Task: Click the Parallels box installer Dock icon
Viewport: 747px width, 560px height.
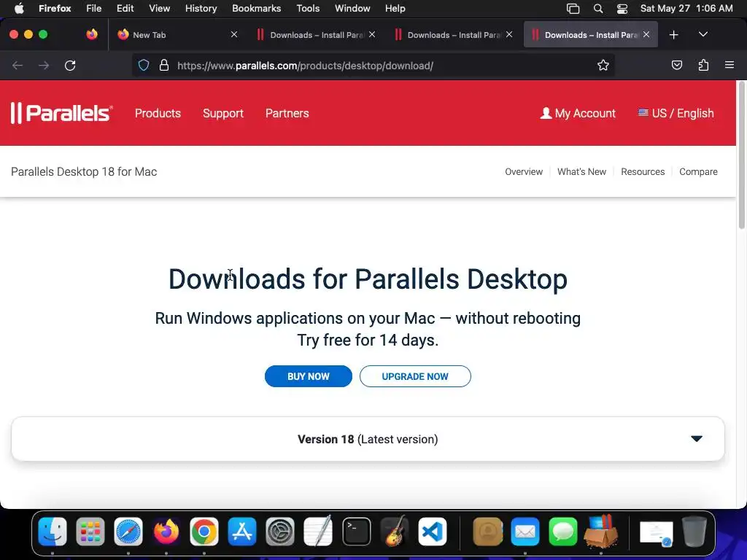Action: (601, 532)
